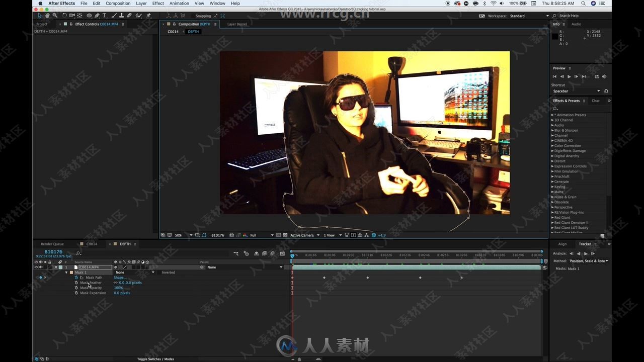Click the Parent pick whip for C0014.MP4
This screenshot has height=362, width=644.
[202, 267]
